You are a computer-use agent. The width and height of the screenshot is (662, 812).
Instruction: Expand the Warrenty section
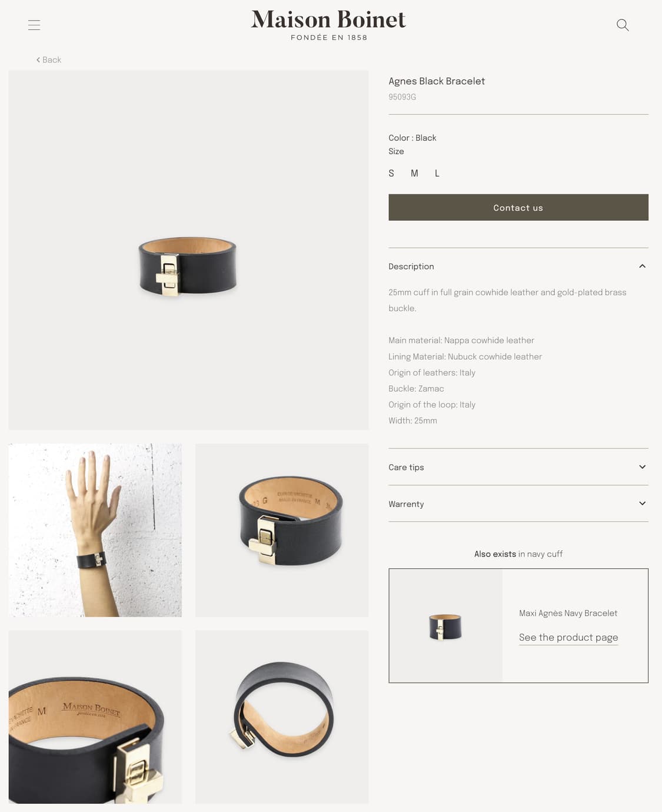click(x=518, y=503)
